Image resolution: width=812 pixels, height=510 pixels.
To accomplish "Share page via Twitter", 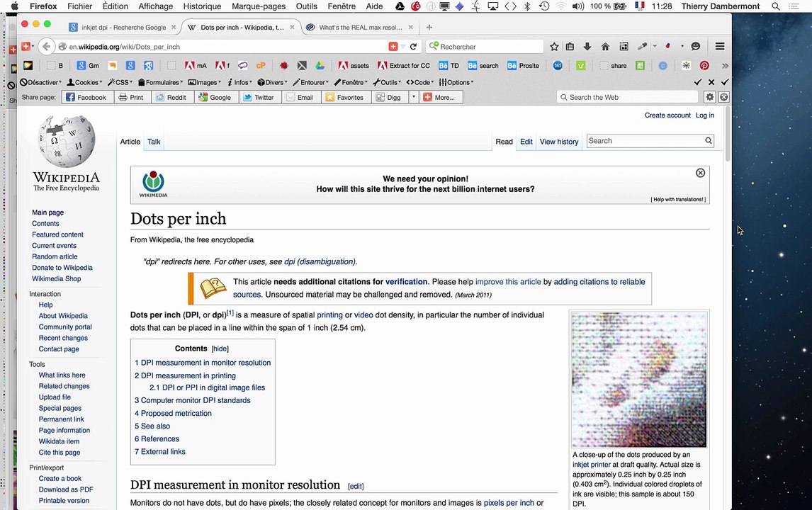I will point(260,97).
